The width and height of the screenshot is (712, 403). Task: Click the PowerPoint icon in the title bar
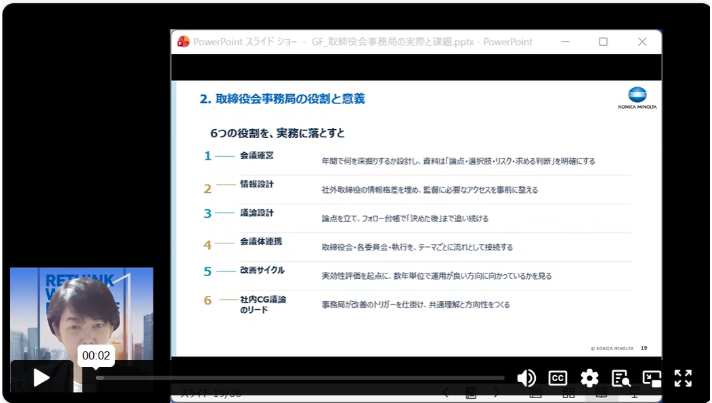pos(182,42)
